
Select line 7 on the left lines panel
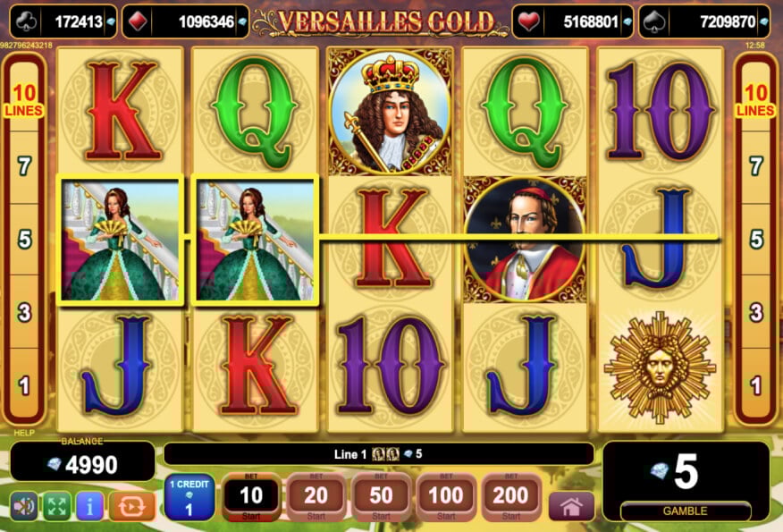pyautogui.click(x=24, y=165)
